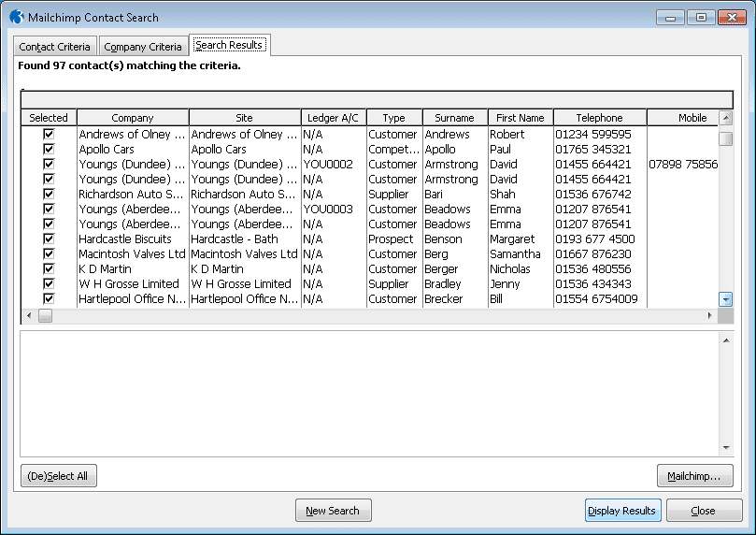756x535 pixels.
Task: Select the K D Martin company cell
Action: tap(133, 268)
